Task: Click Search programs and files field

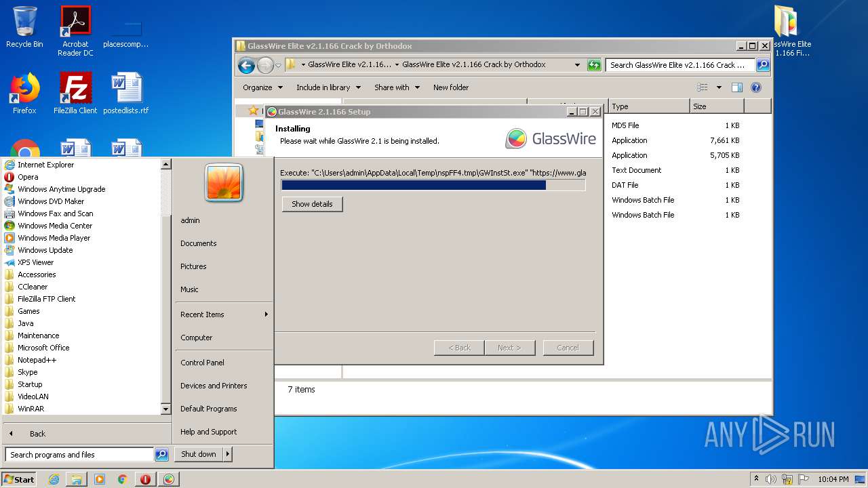Action: click(80, 455)
